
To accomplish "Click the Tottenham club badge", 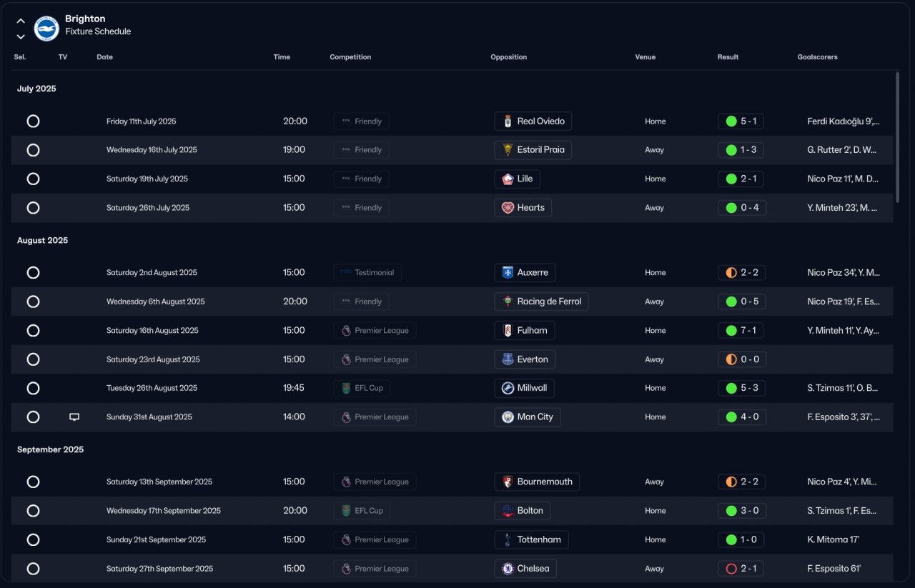I will pos(508,540).
